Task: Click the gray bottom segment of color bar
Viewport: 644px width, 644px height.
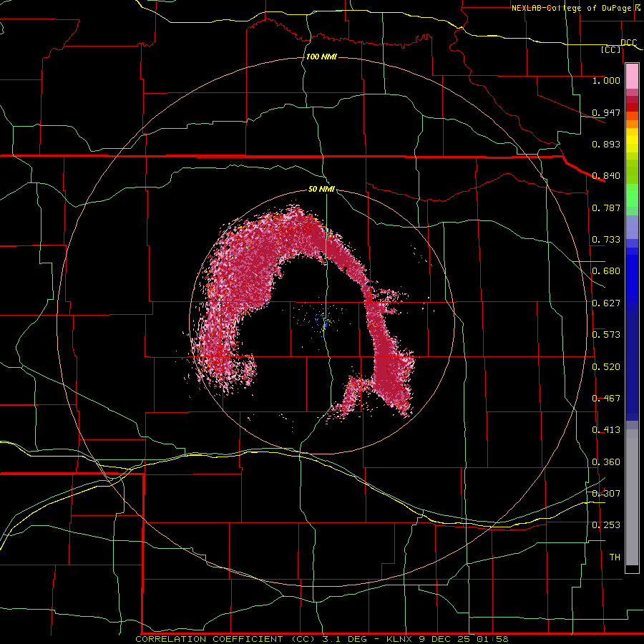Action: [x=632, y=497]
